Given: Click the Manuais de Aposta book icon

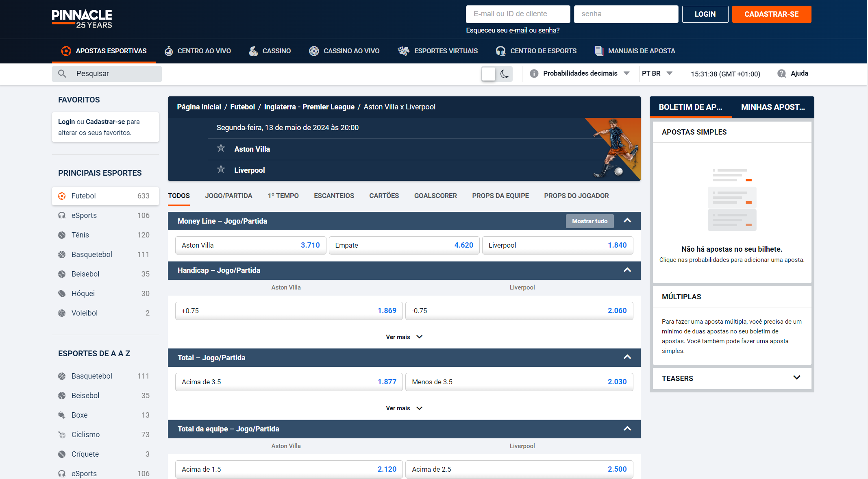Looking at the screenshot, I should coord(599,51).
